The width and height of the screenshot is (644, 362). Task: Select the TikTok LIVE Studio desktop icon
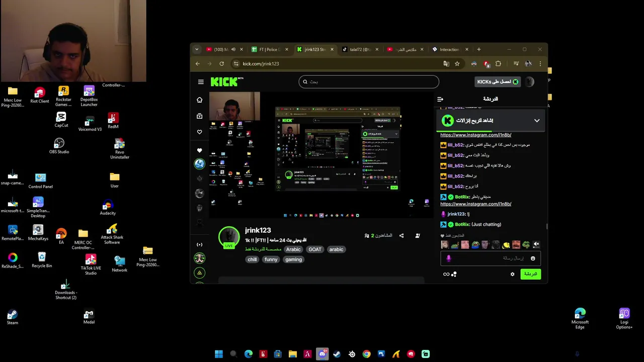(x=91, y=264)
